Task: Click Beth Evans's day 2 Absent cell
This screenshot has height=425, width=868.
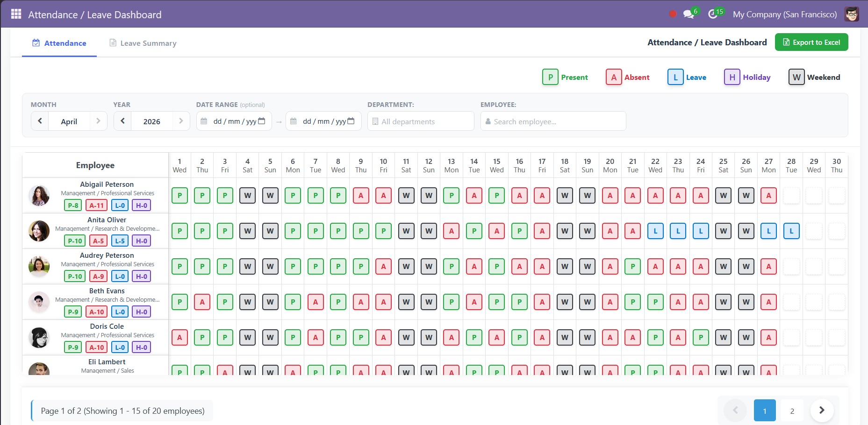Action: click(202, 302)
